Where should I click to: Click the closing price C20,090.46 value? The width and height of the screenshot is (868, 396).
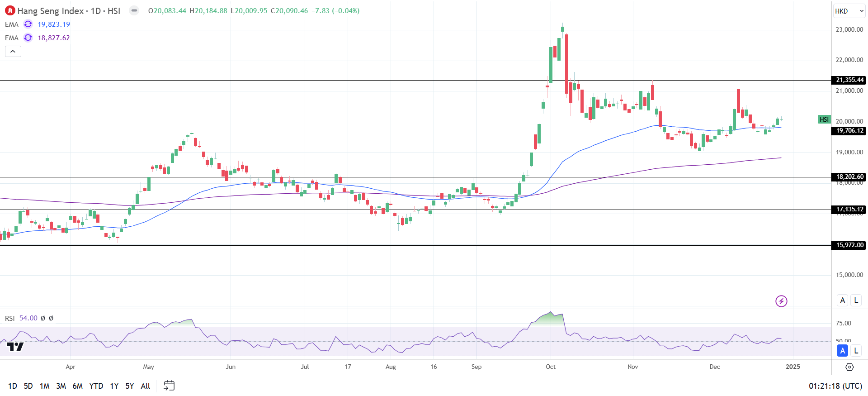(x=289, y=11)
